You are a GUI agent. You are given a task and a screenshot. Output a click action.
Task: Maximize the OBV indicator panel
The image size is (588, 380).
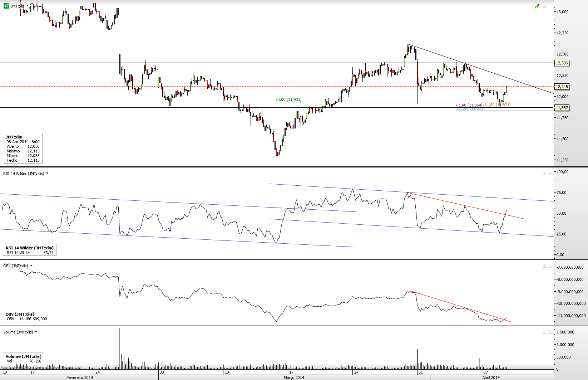tap(544, 266)
